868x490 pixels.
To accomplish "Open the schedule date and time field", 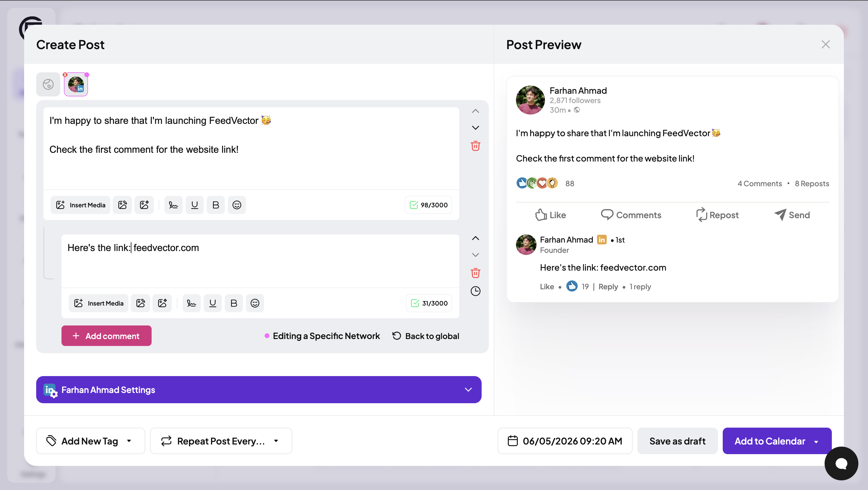I will click(565, 441).
